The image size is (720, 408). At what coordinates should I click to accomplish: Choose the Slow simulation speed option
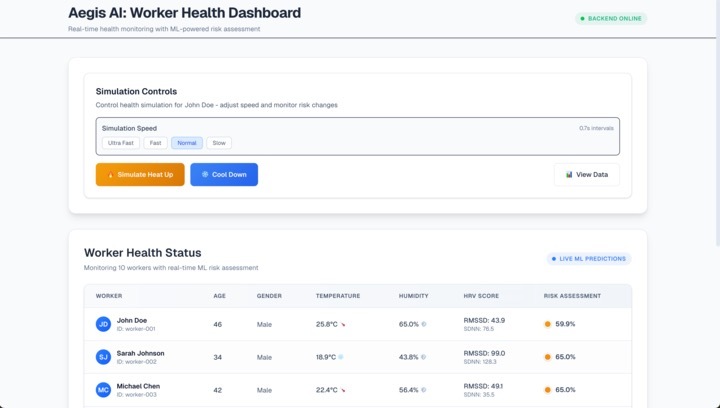click(219, 143)
